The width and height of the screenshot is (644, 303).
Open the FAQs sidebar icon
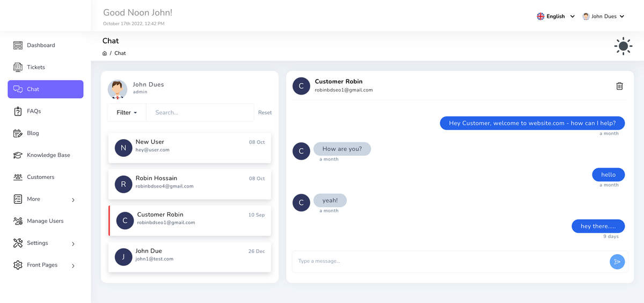pos(18,111)
